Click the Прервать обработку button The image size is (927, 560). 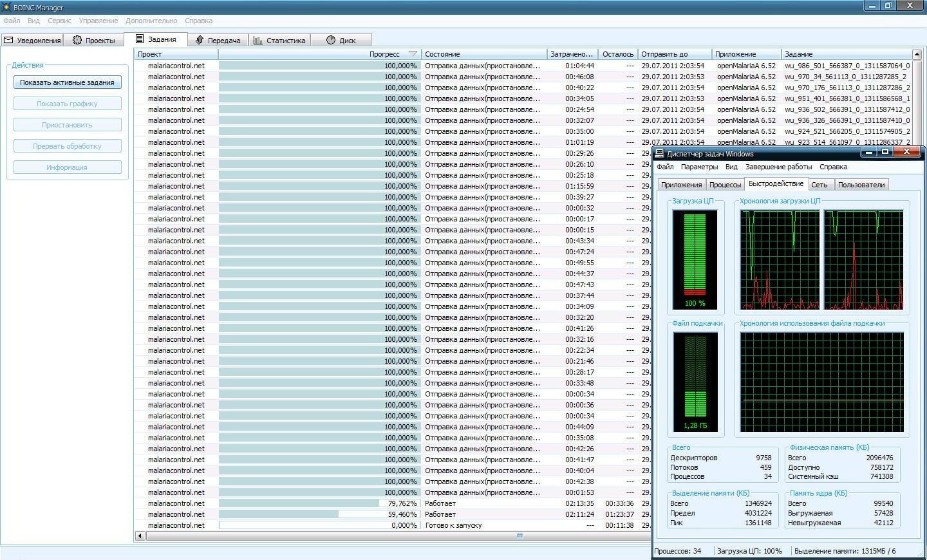pos(67,146)
